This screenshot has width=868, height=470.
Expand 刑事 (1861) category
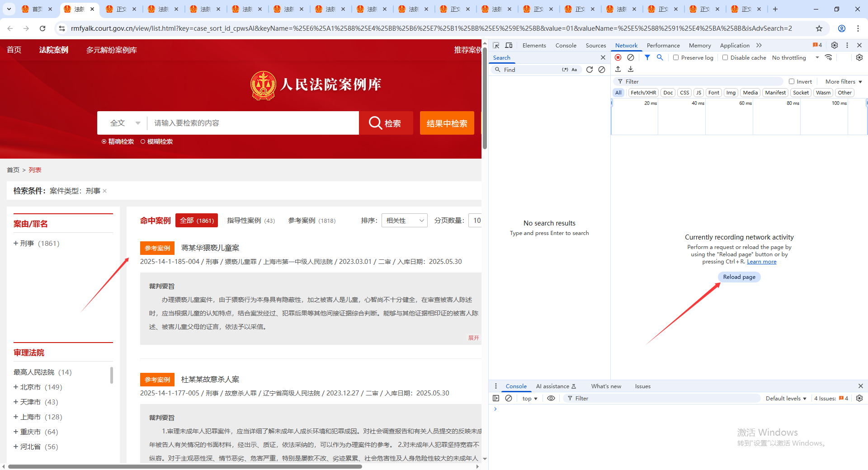pos(16,243)
